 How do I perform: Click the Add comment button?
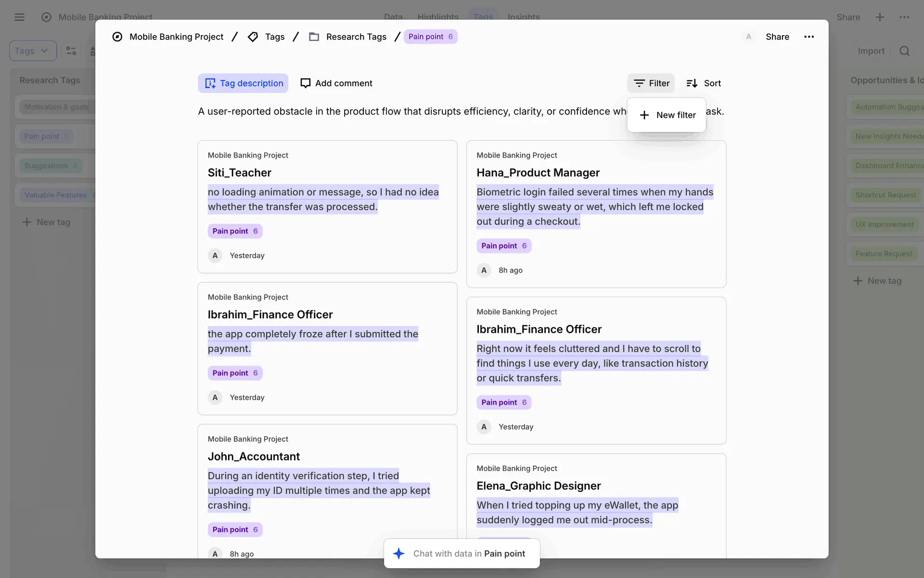(x=336, y=83)
